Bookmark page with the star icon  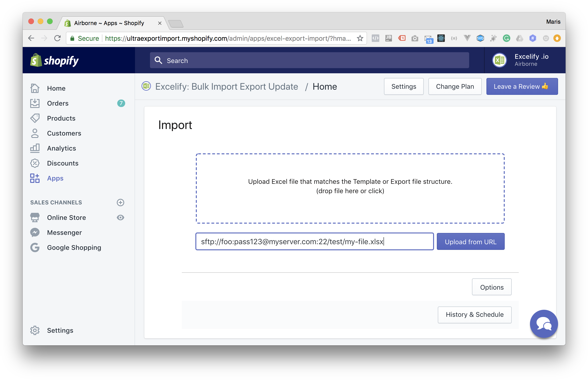360,38
